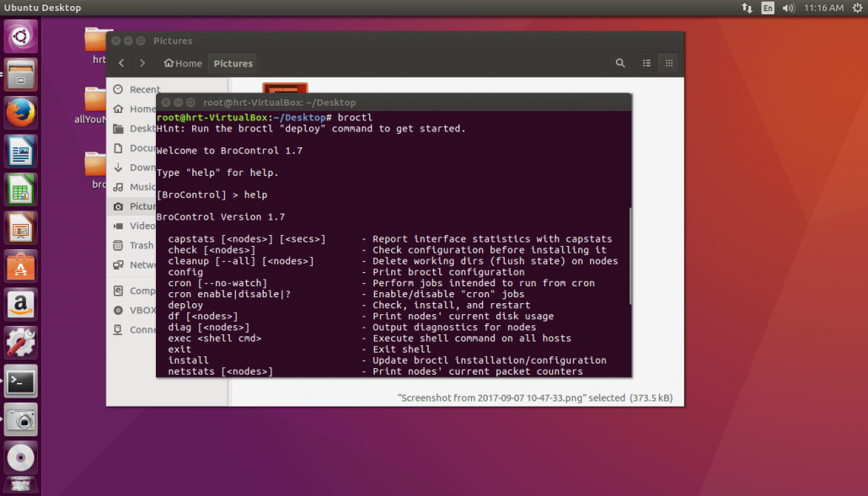Open Trash in the Files sidebar
The height and width of the screenshot is (496, 868).
point(141,245)
